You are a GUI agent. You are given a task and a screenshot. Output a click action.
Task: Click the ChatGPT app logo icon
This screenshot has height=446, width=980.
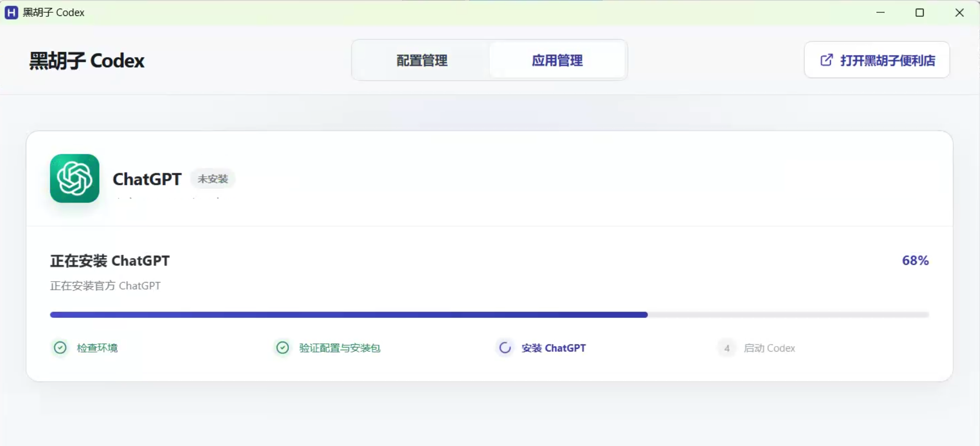point(74,178)
